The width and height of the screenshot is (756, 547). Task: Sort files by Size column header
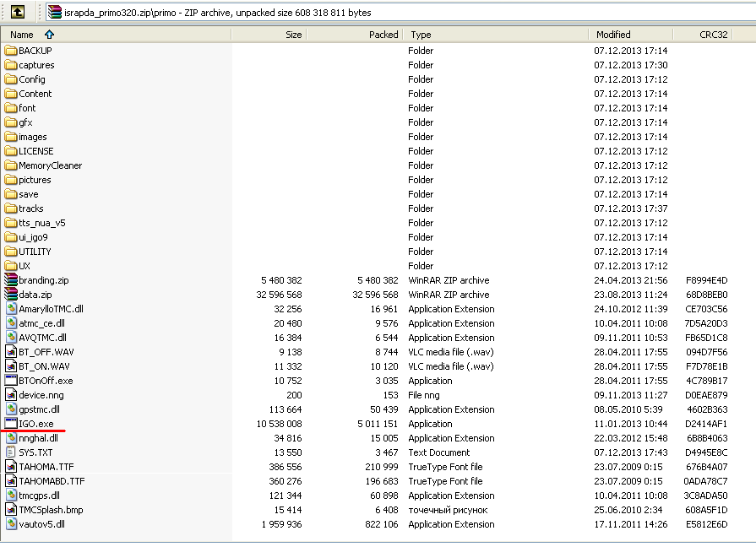click(x=292, y=35)
